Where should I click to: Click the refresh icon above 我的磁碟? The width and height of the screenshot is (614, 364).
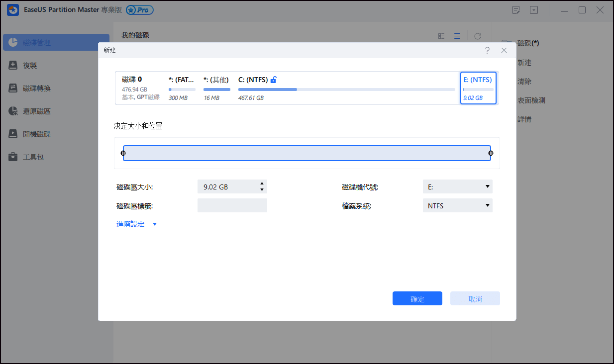point(477,36)
